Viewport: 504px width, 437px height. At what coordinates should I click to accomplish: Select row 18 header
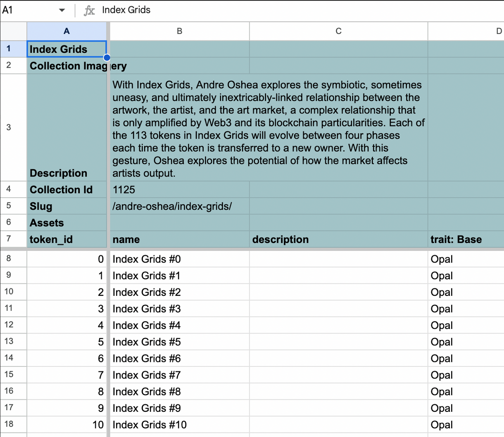pos(13,424)
